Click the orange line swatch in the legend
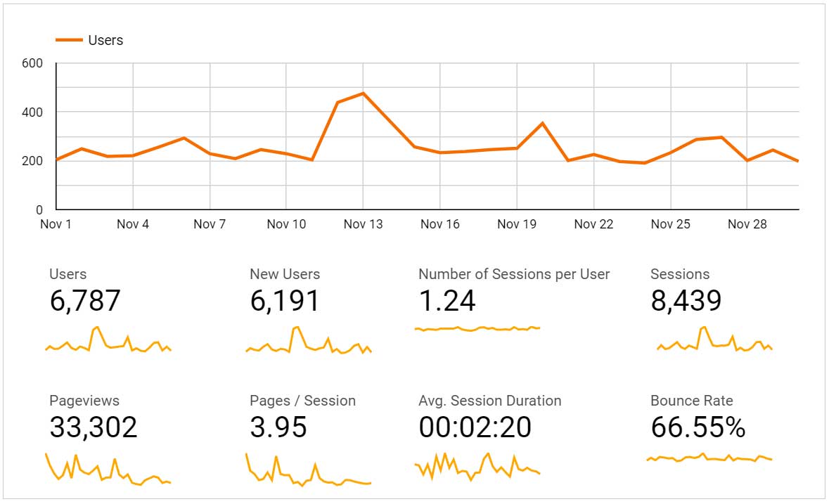829x504 pixels. pos(69,40)
